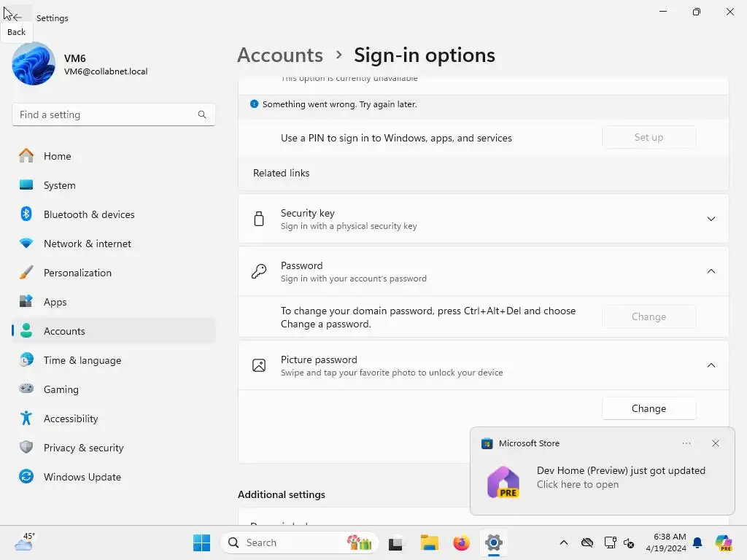
Task: Open Copilot preview icon on taskbar
Action: click(724, 542)
